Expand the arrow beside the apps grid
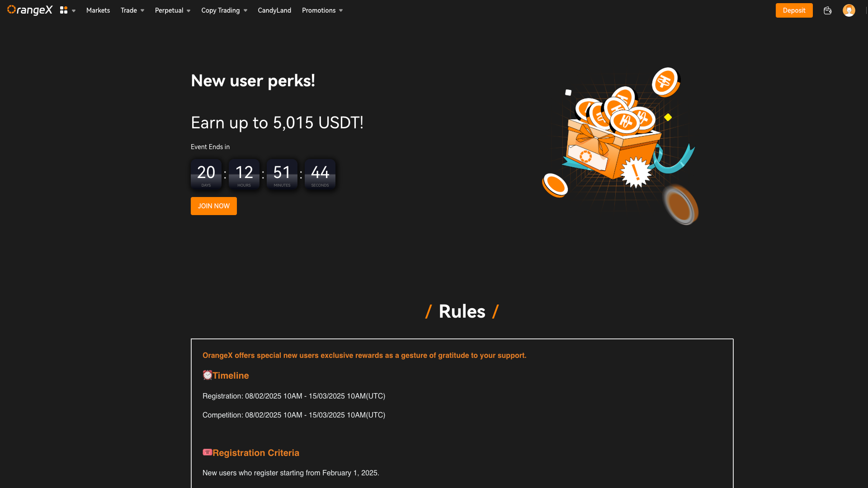 pos(74,10)
